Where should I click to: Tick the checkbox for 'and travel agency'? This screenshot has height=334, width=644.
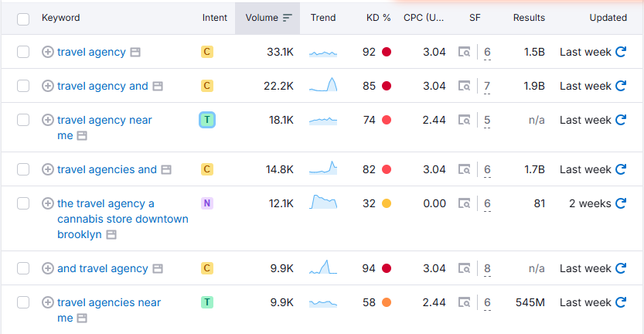(x=23, y=268)
